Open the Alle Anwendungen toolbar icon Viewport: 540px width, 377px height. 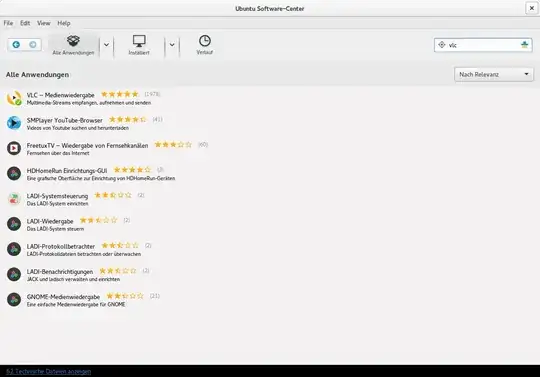click(x=73, y=45)
